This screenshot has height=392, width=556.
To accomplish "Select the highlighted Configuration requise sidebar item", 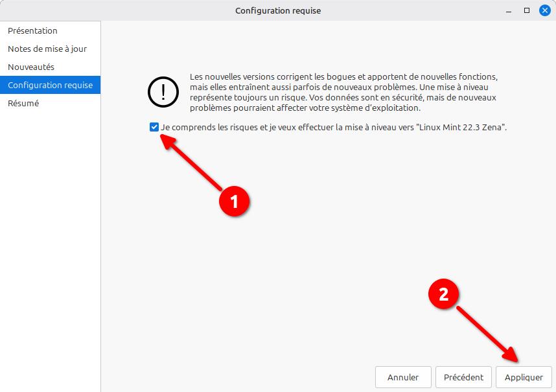I will [x=50, y=85].
